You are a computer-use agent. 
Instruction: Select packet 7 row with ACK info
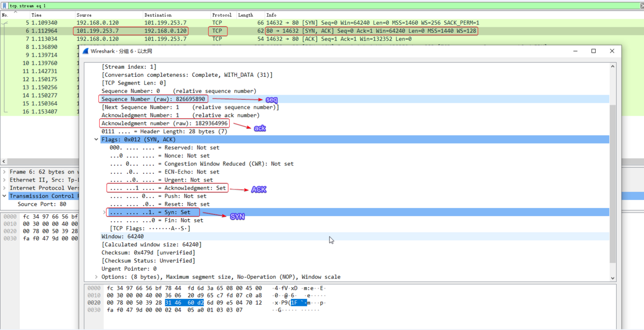[x=322, y=39]
